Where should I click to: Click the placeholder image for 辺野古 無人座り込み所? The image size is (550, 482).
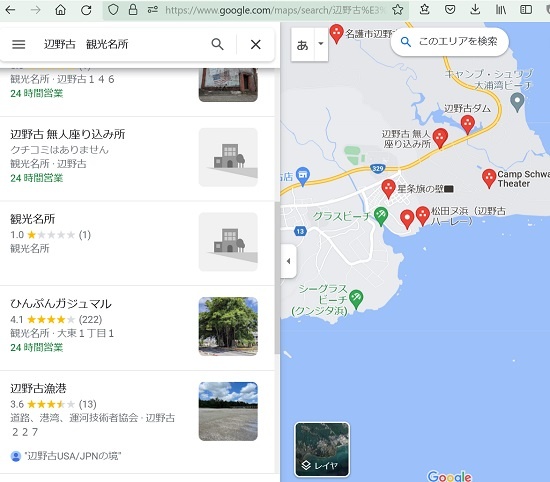228,157
